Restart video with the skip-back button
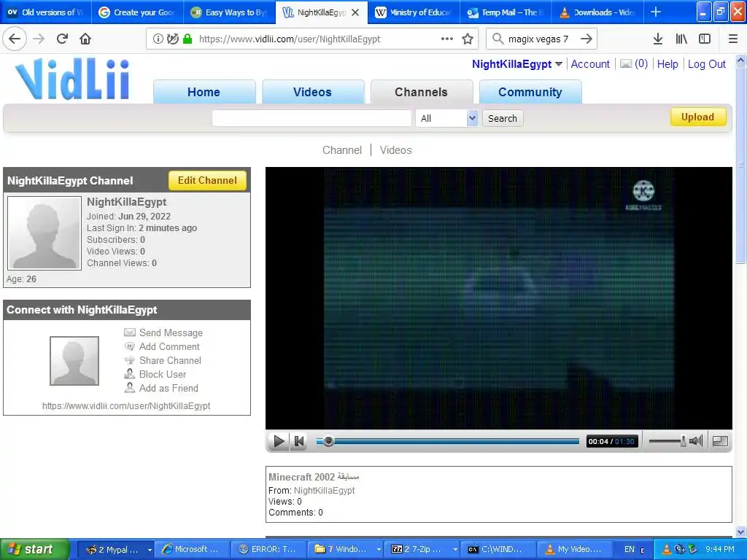This screenshot has width=747, height=560. tap(299, 441)
